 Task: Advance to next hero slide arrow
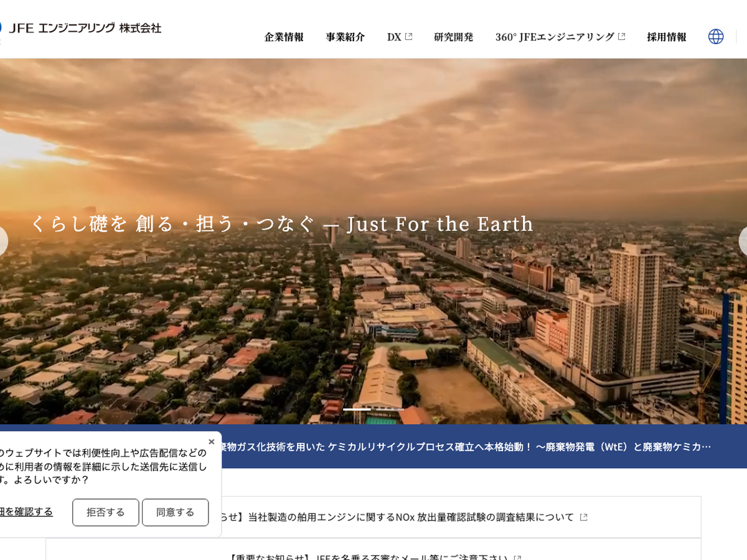click(x=743, y=241)
